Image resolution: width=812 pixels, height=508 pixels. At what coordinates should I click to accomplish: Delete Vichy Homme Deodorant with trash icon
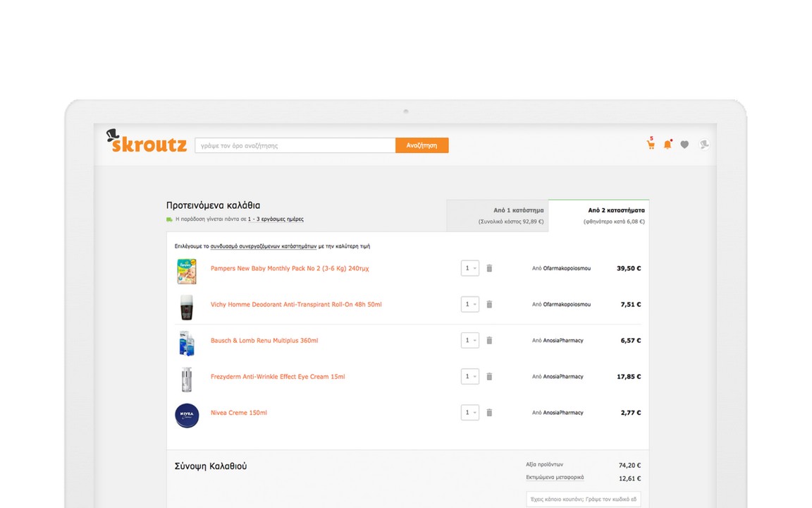point(489,304)
